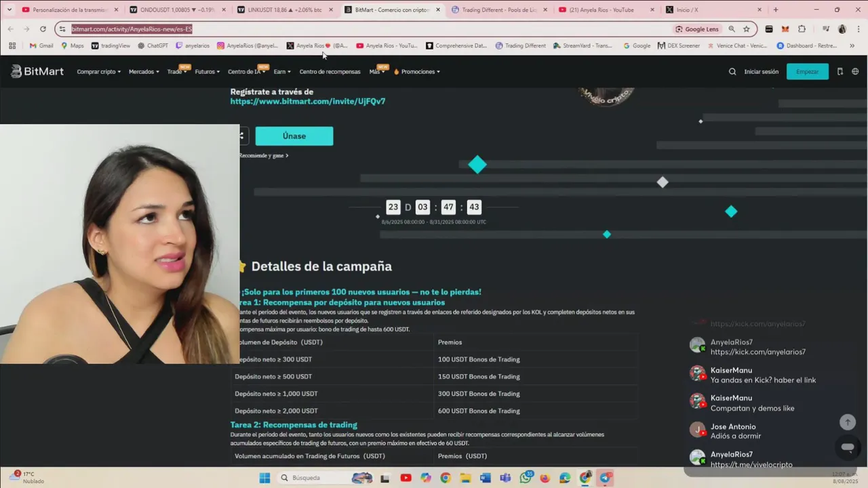Open the Chrome extensions puzzle icon

tap(802, 29)
